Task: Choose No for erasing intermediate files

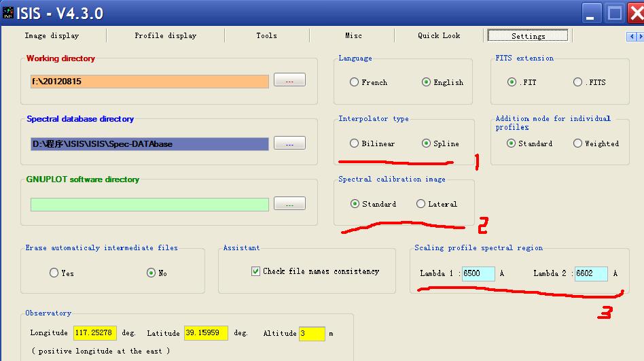Action: 151,273
